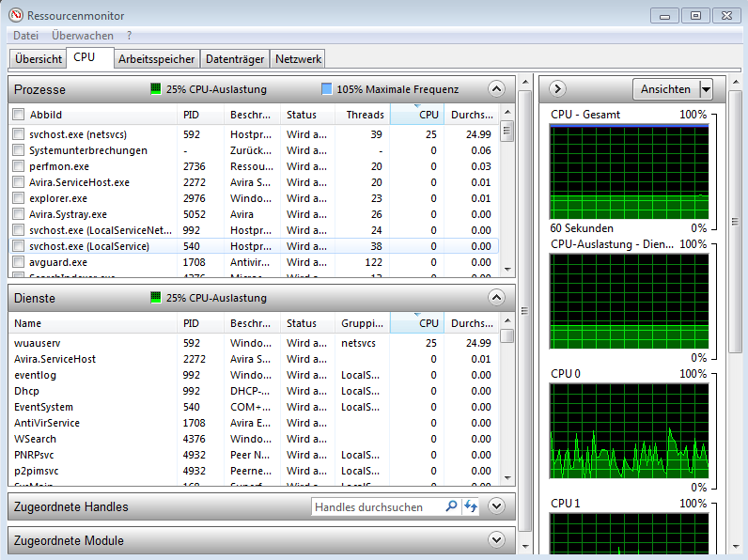This screenshot has height=560, width=748.
Task: Check the explorer.exe process box
Action: pos(19,198)
